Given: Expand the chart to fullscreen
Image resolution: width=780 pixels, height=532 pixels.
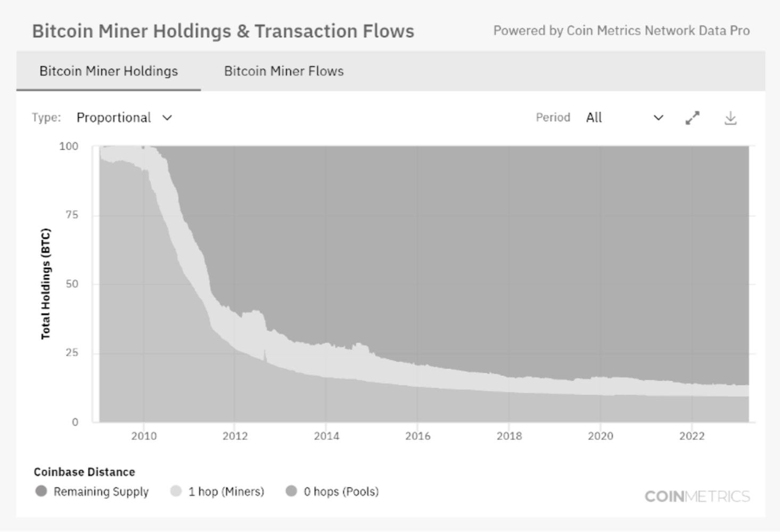Looking at the screenshot, I should click(692, 118).
